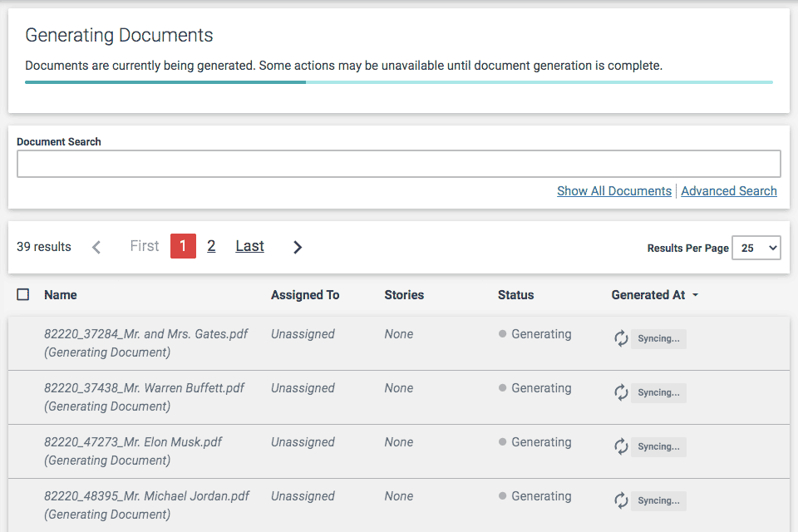This screenshot has width=798, height=532.
Task: Click the Generating status dot for Elon Musk
Action: (502, 442)
